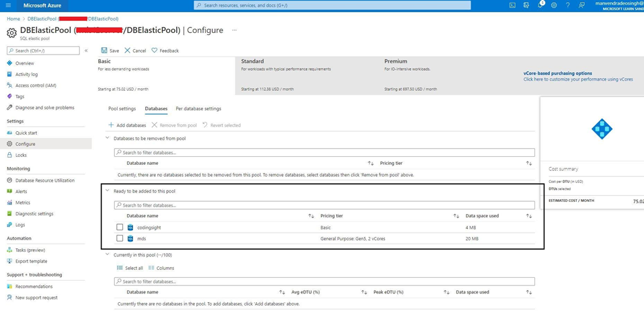
Task: Collapse Databases to be removed from pool section
Action: tap(108, 139)
